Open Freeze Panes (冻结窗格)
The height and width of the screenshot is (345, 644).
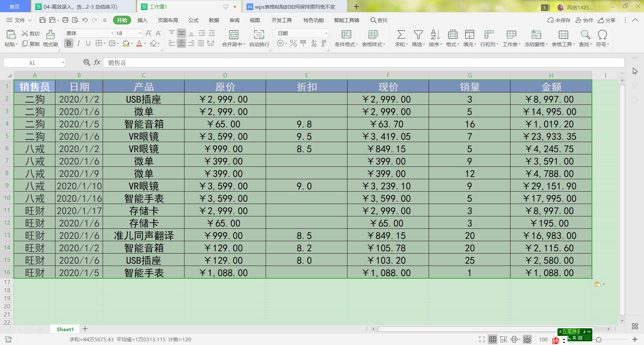click(536, 38)
